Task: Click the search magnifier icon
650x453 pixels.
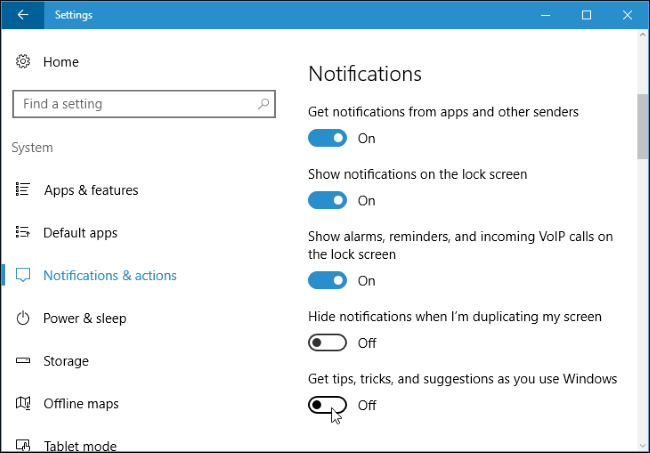Action: [x=264, y=104]
